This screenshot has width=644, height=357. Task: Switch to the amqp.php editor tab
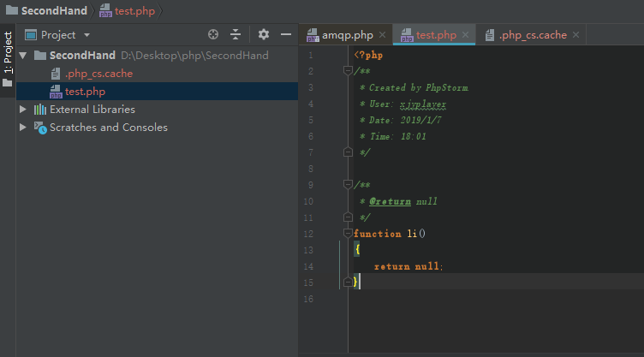point(348,35)
